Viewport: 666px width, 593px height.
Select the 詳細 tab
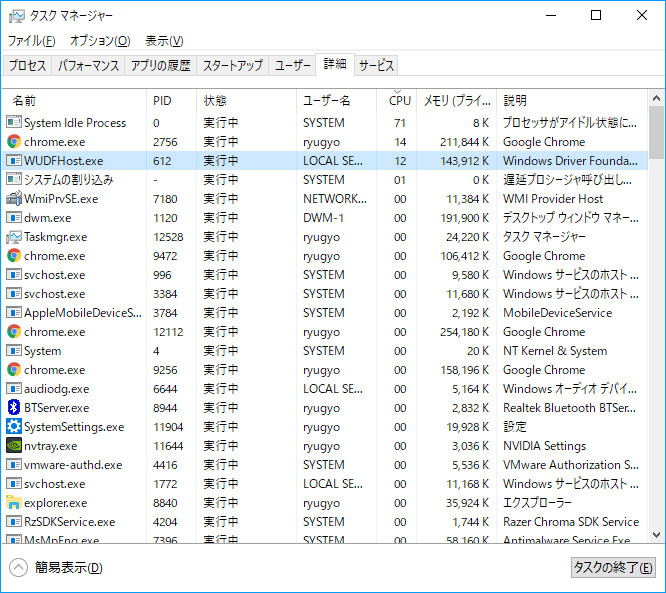335,65
